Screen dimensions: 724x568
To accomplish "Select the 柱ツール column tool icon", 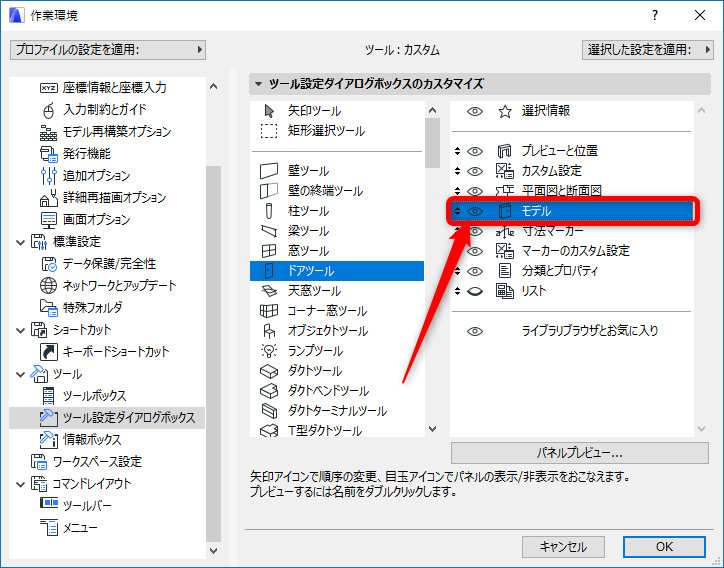I will tap(269, 211).
